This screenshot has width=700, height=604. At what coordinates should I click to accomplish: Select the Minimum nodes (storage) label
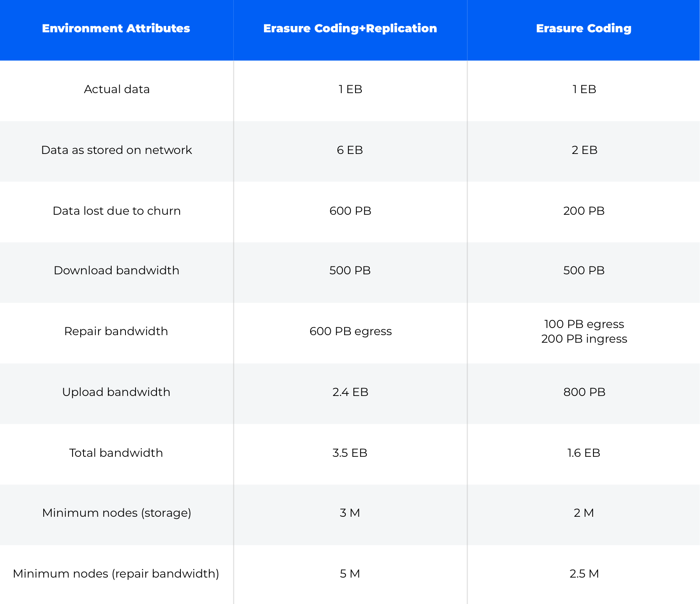(x=117, y=513)
